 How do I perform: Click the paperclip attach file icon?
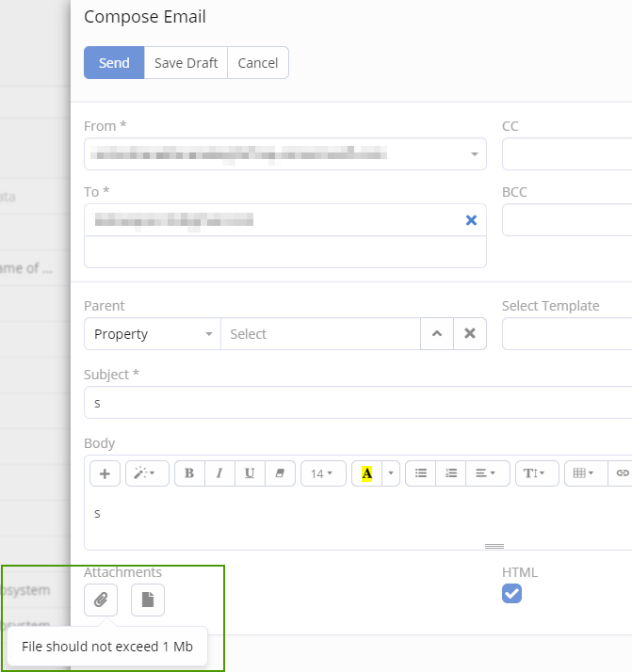coord(101,600)
